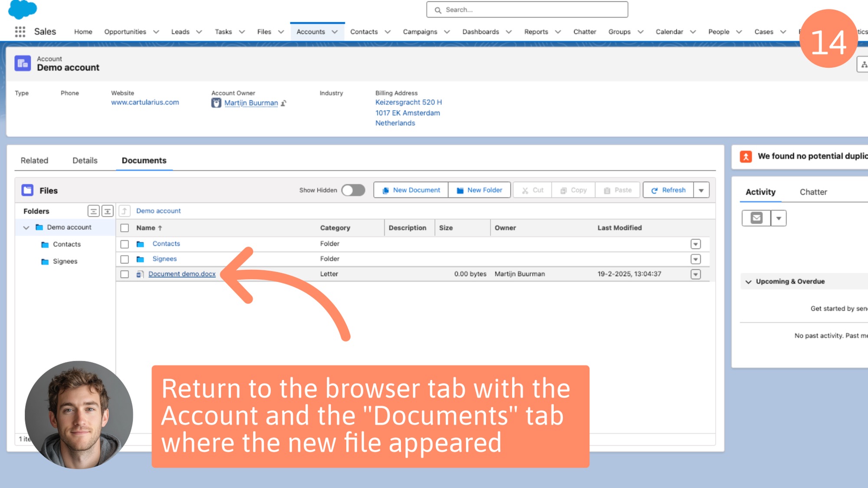Check the Document demo.docx row checkbox
868x488 pixels.
125,274
